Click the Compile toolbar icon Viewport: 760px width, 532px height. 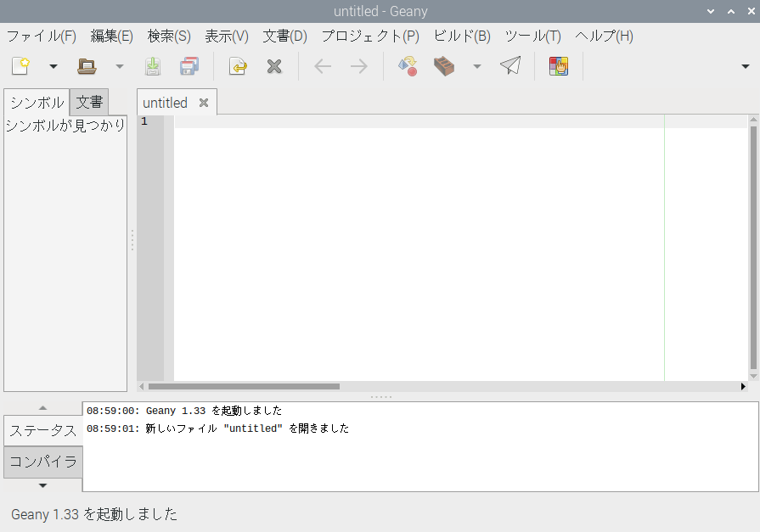[x=408, y=66]
